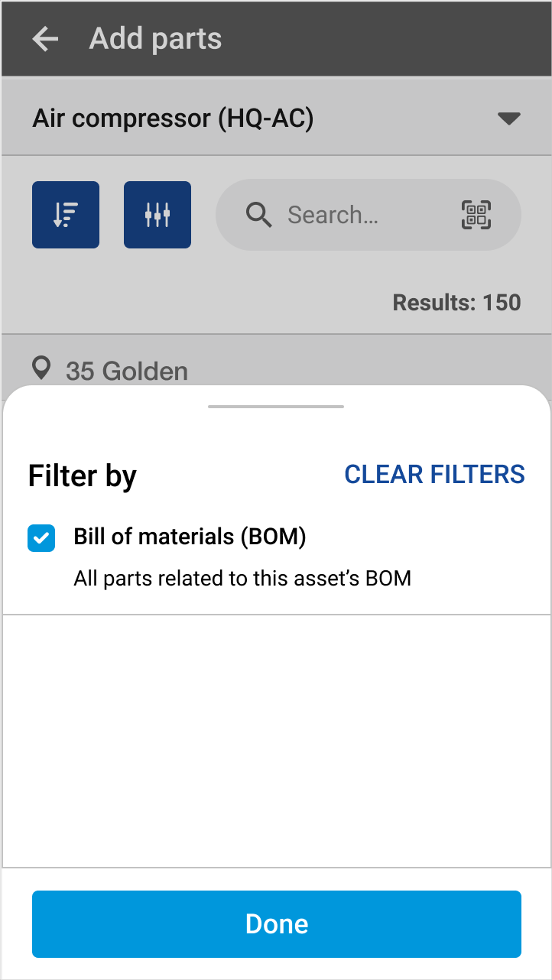Click the Add parts page title
This screenshot has height=980, width=552.
(x=155, y=39)
